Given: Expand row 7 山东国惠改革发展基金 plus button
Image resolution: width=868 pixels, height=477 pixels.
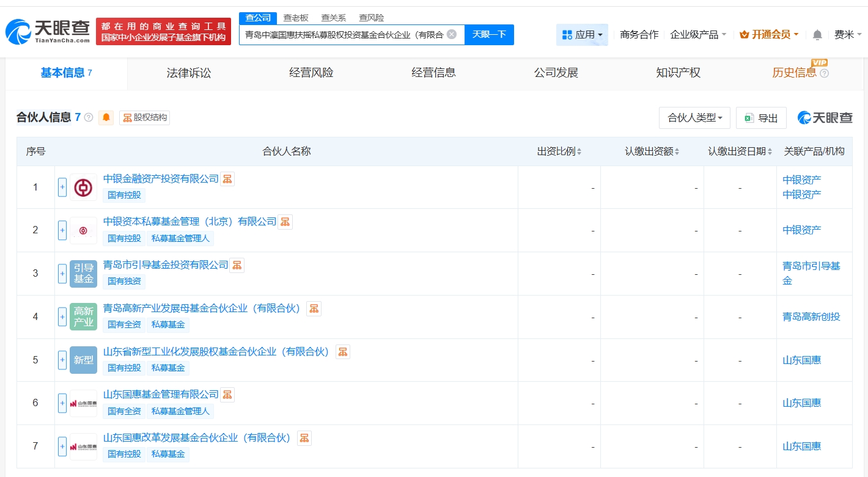Looking at the screenshot, I should coord(62,446).
